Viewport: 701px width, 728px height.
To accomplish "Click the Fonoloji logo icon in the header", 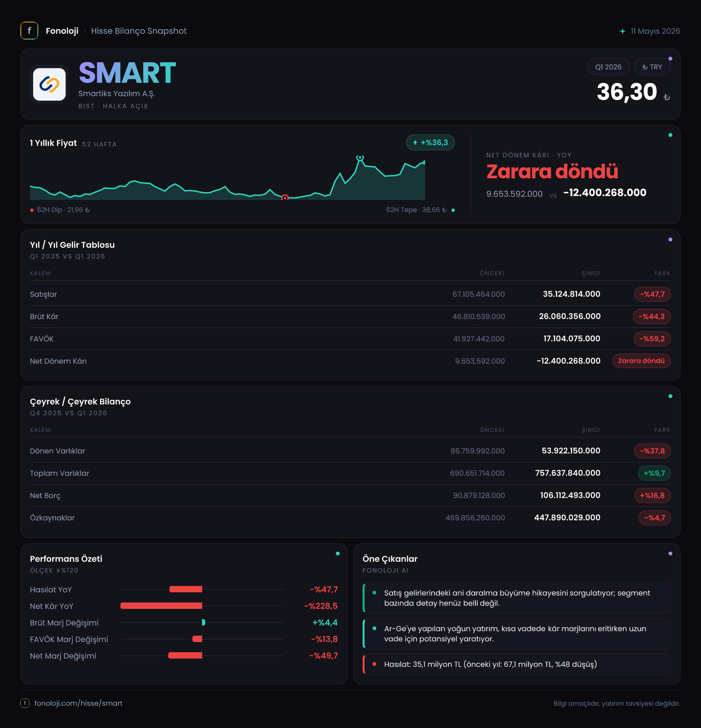I will point(29,31).
